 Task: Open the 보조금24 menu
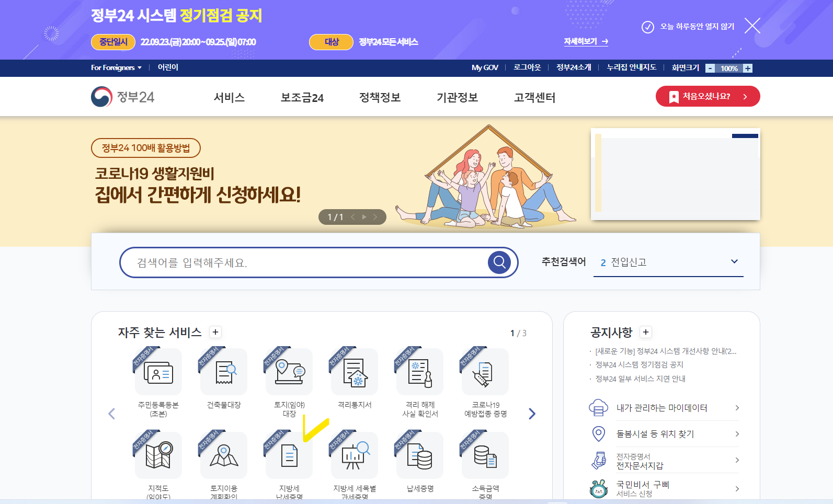[x=302, y=97]
